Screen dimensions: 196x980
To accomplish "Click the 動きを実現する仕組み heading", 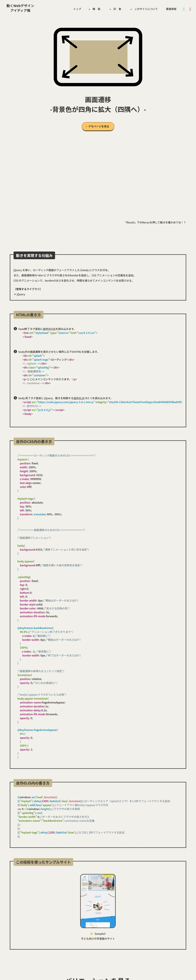I will (x=34, y=255).
